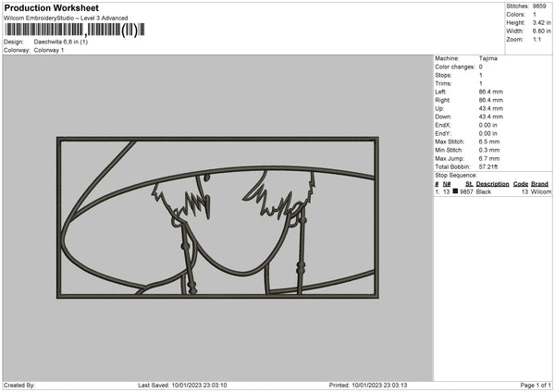Click the St. column header

(x=469, y=184)
